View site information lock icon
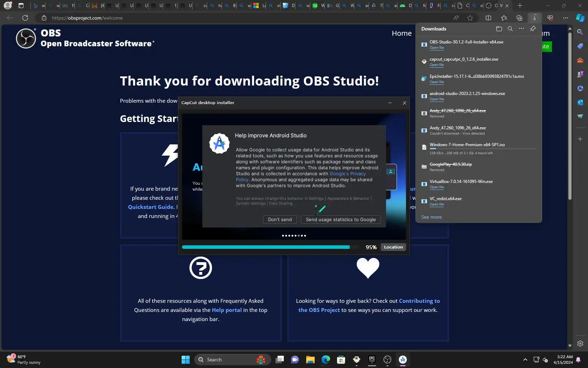This screenshot has height=368, width=588. point(44,18)
